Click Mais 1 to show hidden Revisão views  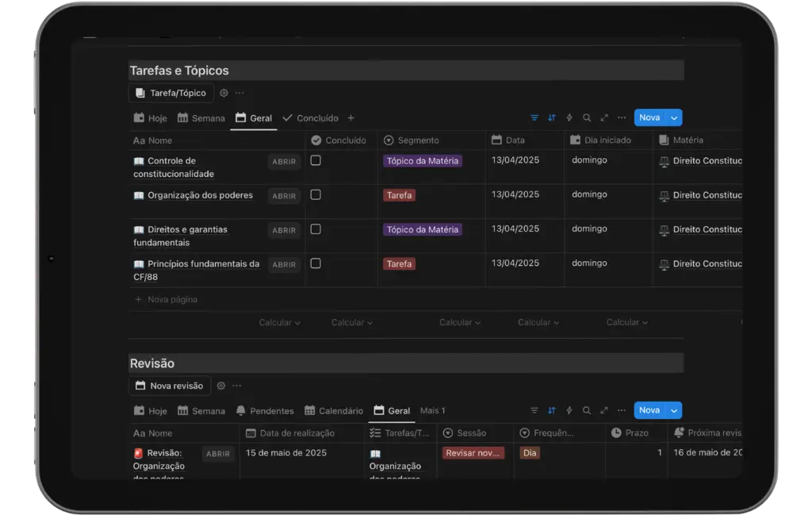[x=432, y=410]
